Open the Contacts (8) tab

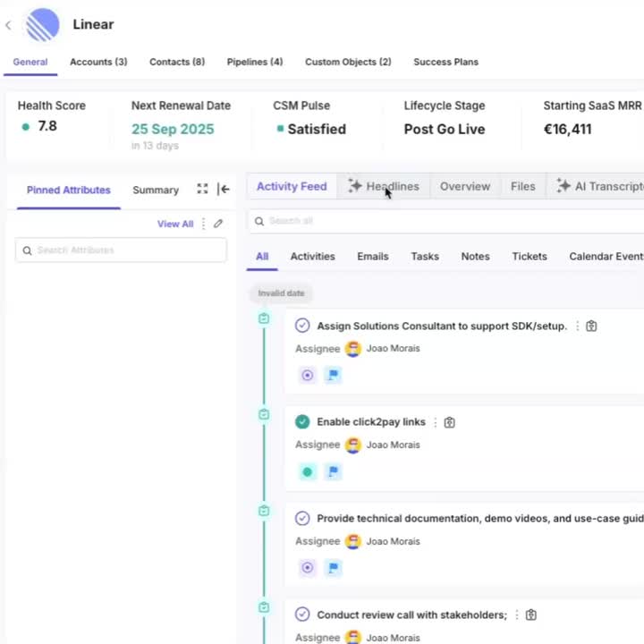pos(177,62)
